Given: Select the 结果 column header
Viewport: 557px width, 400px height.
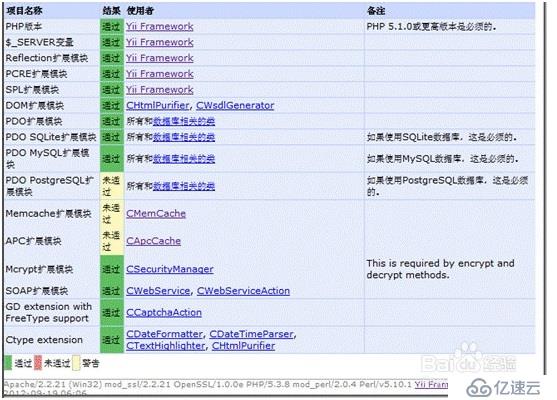Looking at the screenshot, I should click(x=111, y=11).
